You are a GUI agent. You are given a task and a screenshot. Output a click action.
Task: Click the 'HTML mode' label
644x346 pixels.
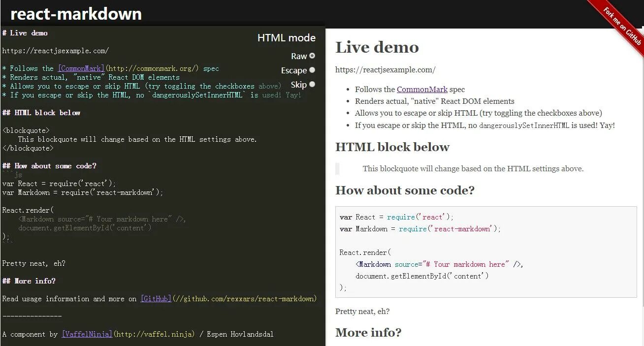pos(287,38)
